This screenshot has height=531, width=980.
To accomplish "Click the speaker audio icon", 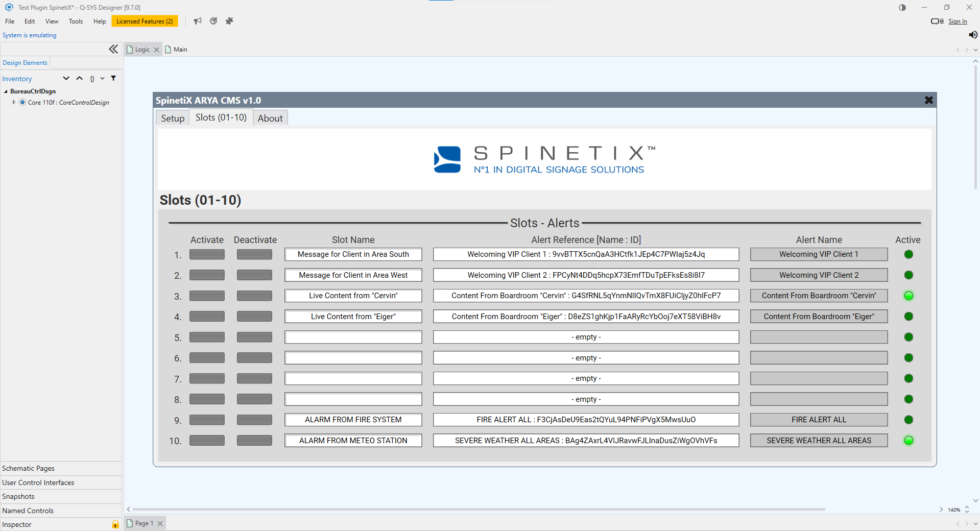I will (x=973, y=35).
